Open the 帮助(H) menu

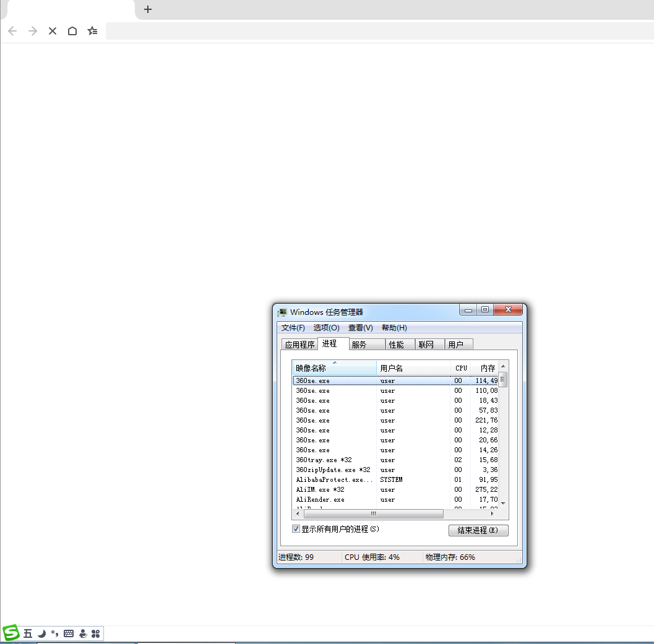[394, 328]
